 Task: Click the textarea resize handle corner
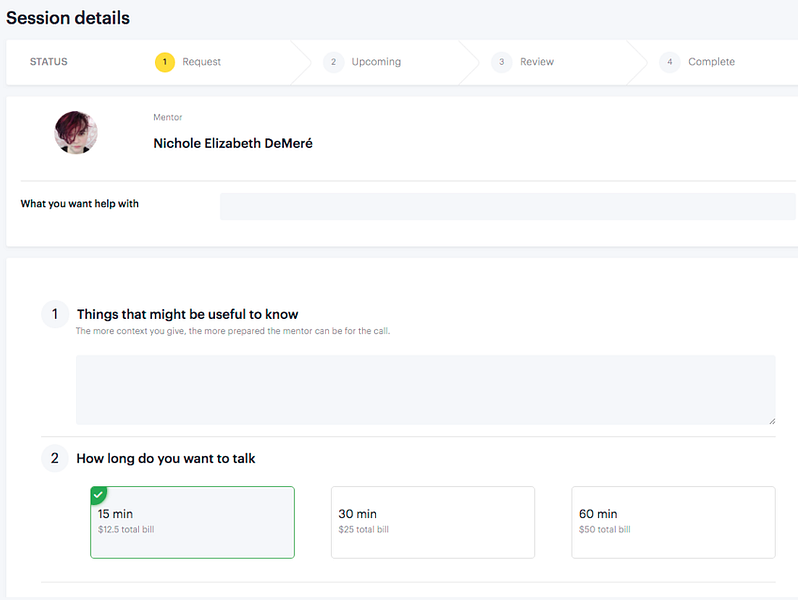tap(772, 420)
